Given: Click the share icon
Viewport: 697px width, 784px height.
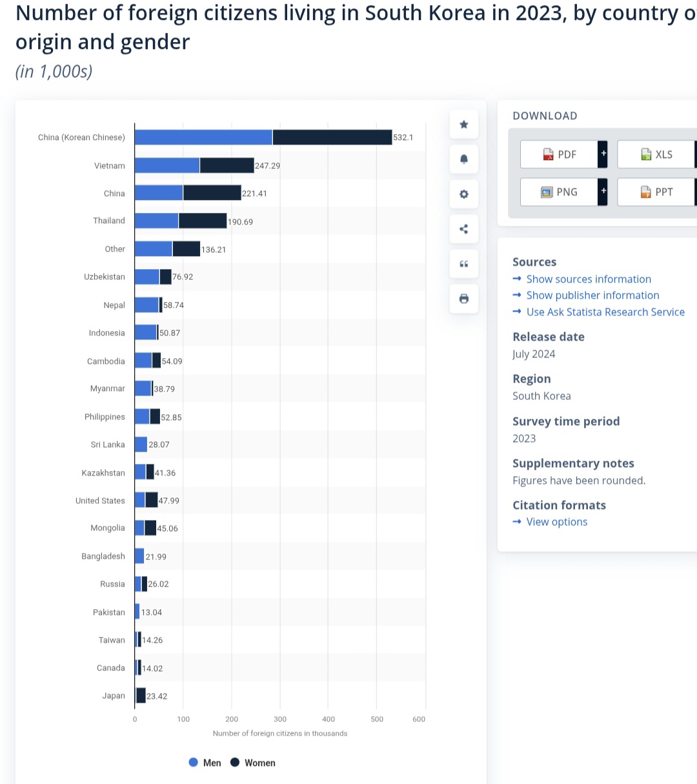Looking at the screenshot, I should 463,229.
